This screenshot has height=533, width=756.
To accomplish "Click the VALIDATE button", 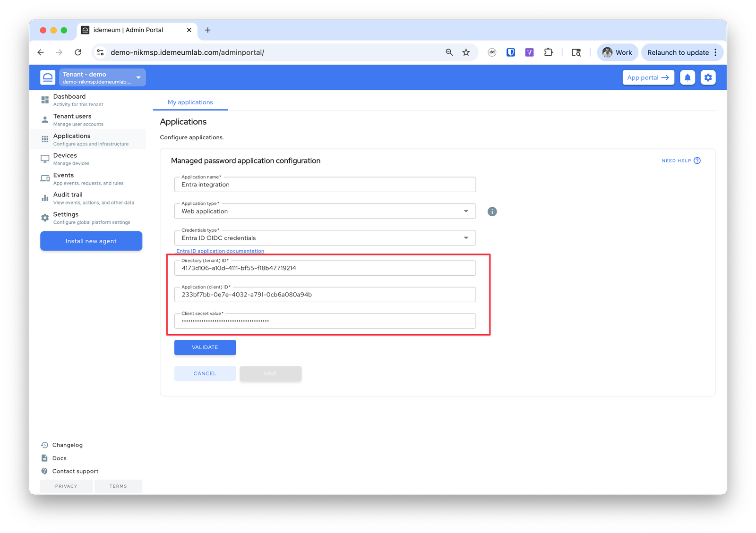I will [x=205, y=347].
